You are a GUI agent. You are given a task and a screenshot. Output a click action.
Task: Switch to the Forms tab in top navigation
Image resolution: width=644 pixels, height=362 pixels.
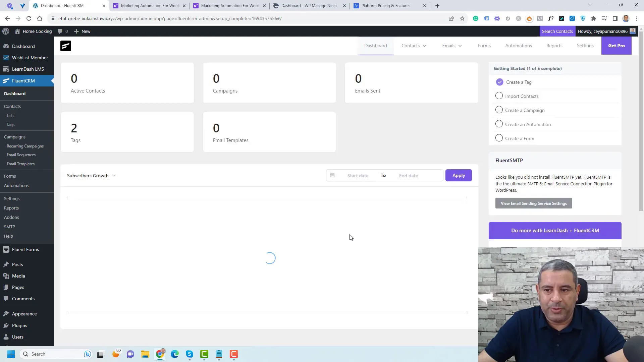click(x=484, y=46)
